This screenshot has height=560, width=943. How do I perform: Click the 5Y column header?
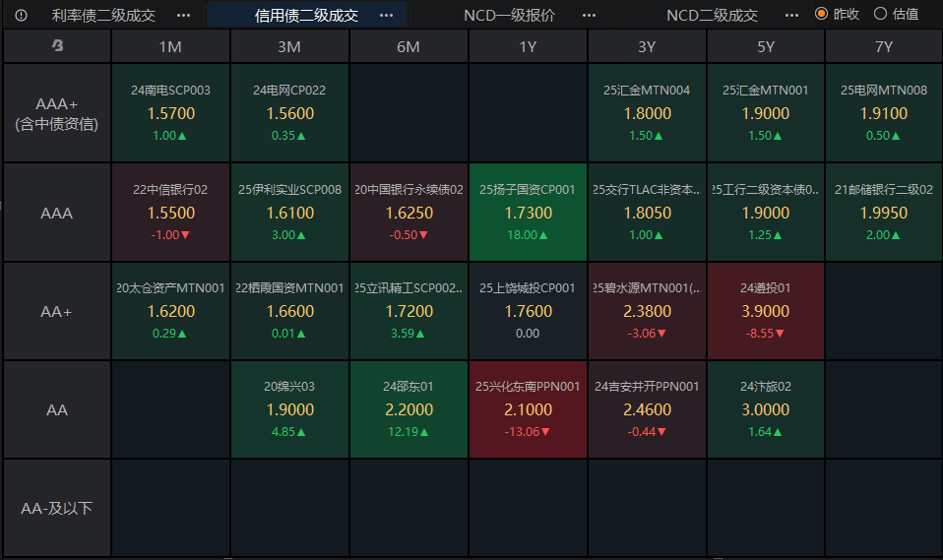(x=766, y=46)
